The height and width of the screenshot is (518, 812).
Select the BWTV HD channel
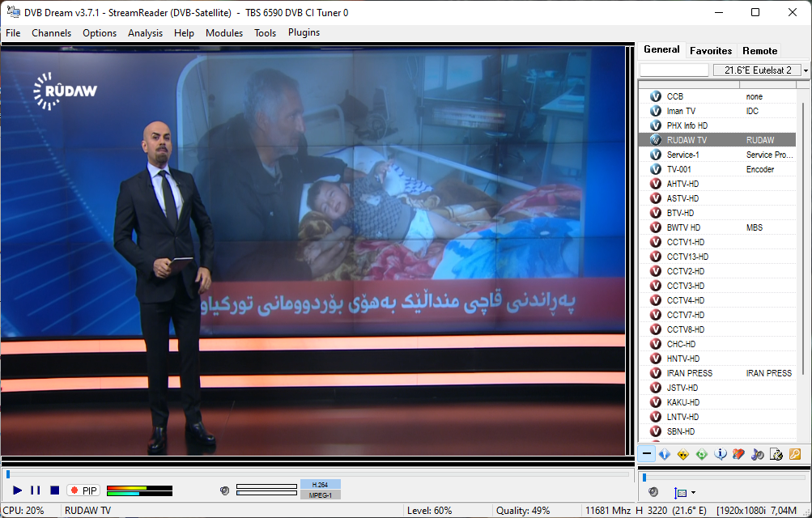click(717, 227)
